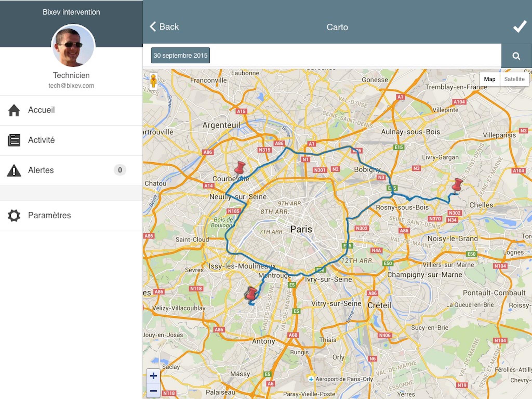Click the N406 road shield near Sucy-en-Brie
Image resolution: width=532 pixels, height=399 pixels.
(385, 335)
